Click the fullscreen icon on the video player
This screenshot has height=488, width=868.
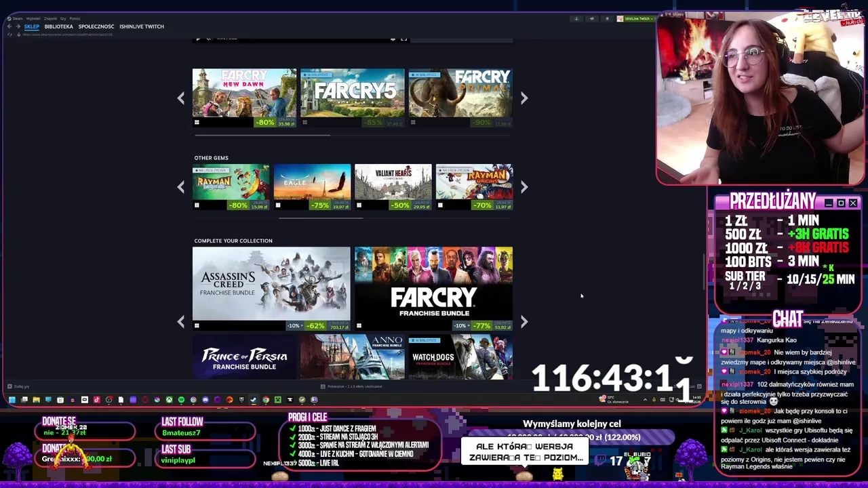(x=403, y=39)
